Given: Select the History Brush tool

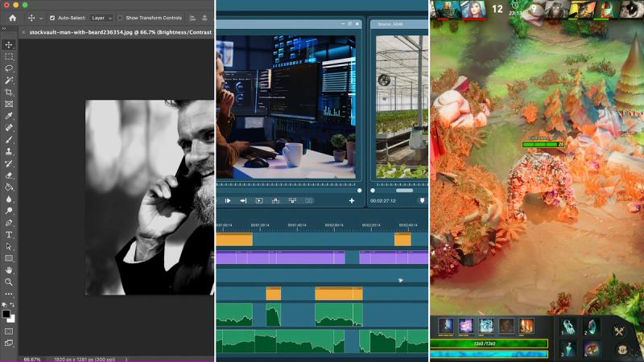Looking at the screenshot, I should pyautogui.click(x=9, y=163).
